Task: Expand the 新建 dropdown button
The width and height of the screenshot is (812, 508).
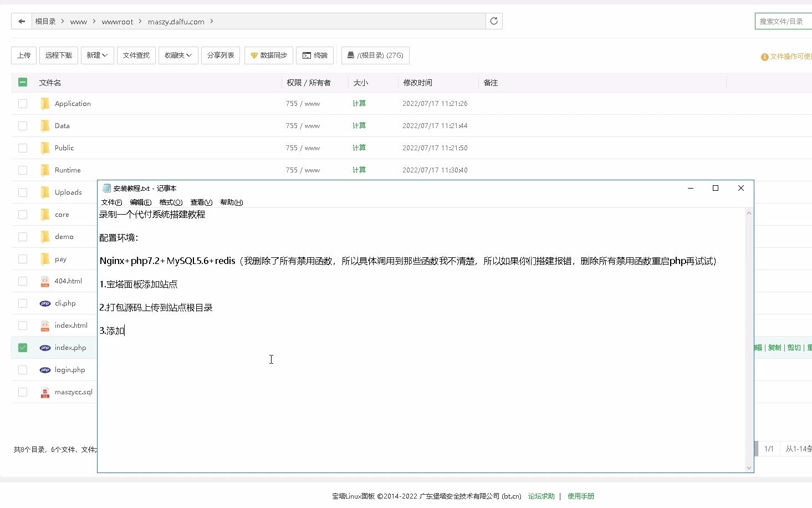Action: tap(97, 55)
